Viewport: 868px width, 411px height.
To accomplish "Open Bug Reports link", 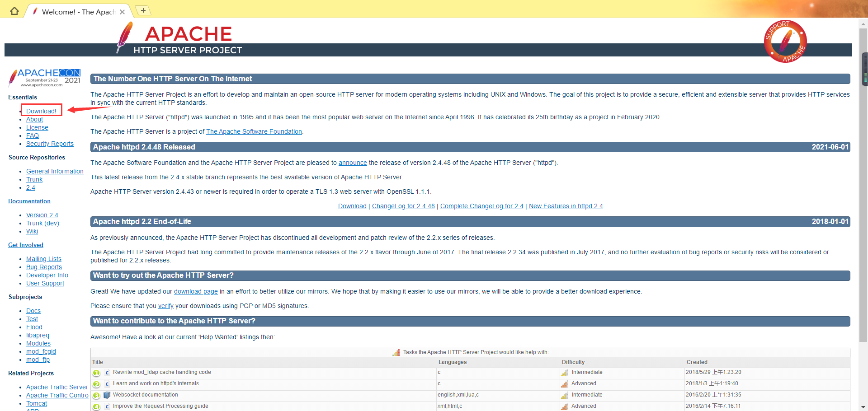I will point(44,267).
